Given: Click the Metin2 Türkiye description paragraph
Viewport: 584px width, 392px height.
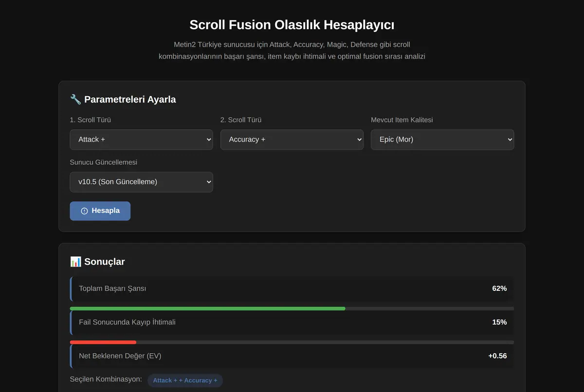Looking at the screenshot, I should [292, 51].
